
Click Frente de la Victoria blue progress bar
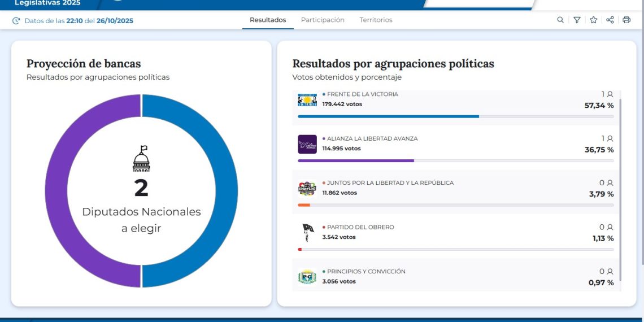[388, 116]
